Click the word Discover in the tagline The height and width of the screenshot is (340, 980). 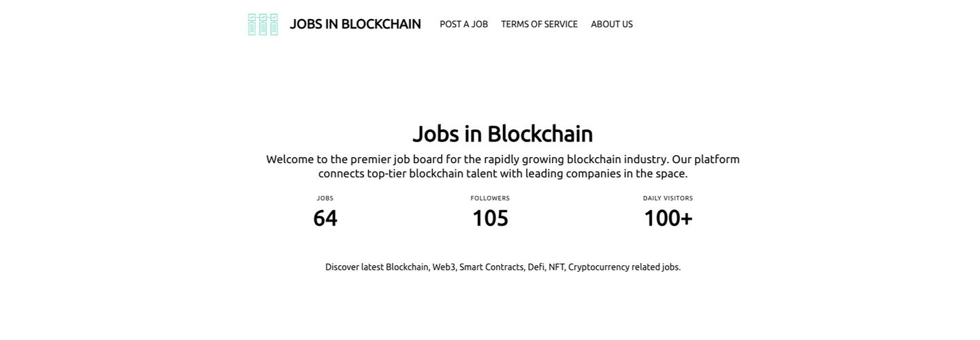[x=342, y=267]
